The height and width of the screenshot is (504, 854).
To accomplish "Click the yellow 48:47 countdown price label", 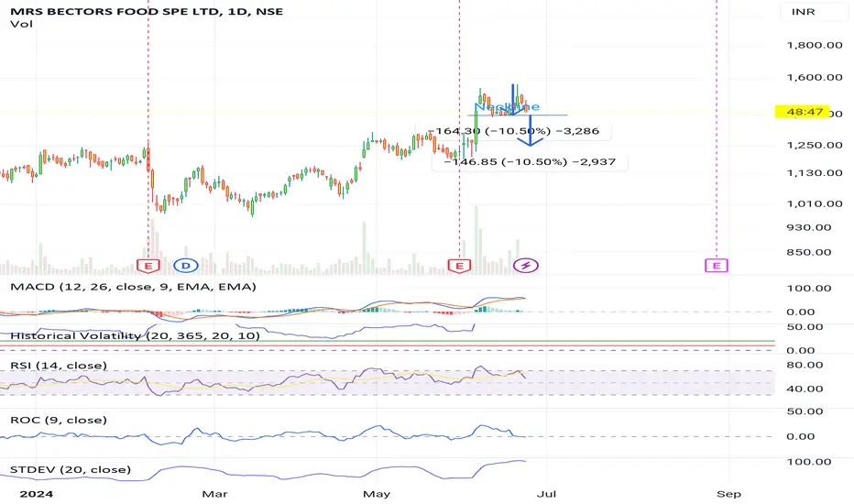I will (805, 112).
